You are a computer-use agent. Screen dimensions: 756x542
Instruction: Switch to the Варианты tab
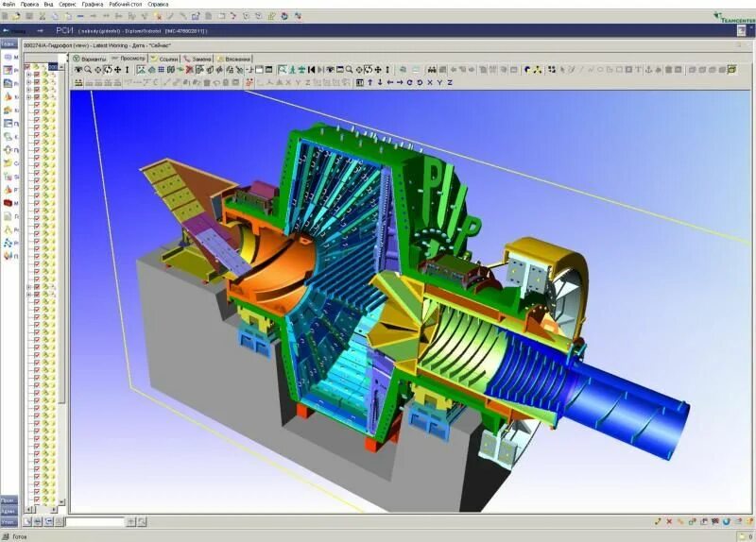(89, 59)
